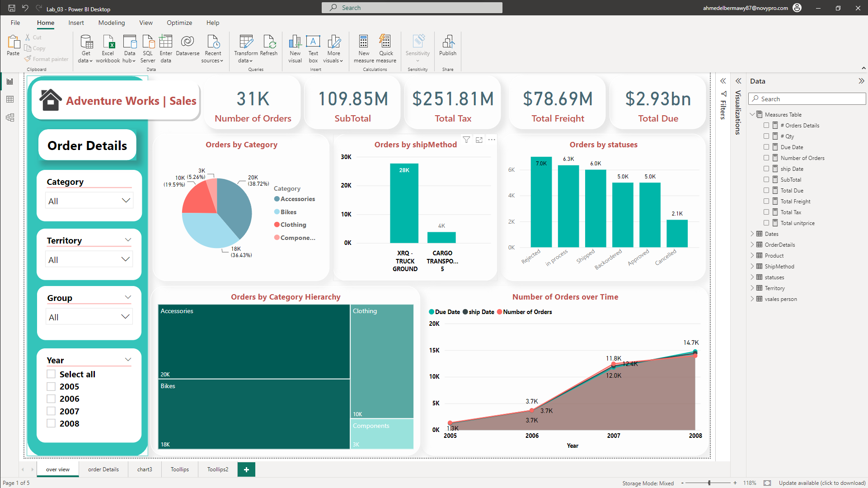Switch to Model view in left sidebar
Image resolution: width=868 pixels, height=488 pixels.
pos(10,117)
